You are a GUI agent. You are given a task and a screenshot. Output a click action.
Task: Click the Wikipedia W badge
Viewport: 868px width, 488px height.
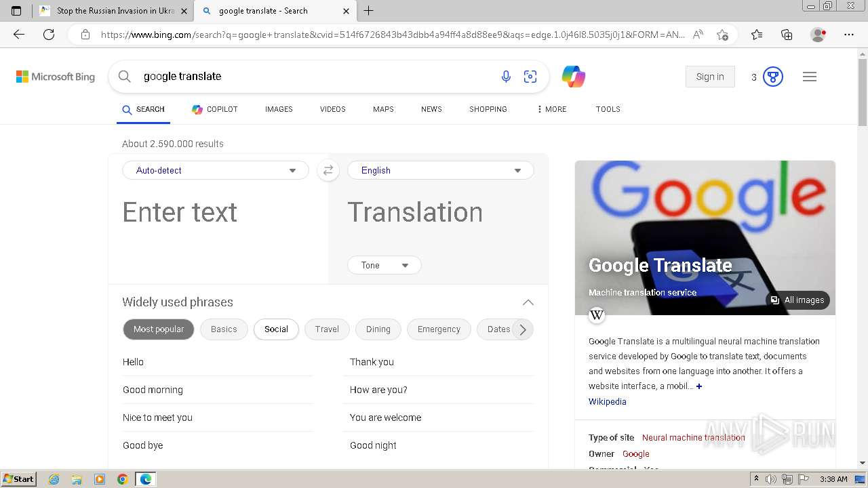(x=597, y=314)
